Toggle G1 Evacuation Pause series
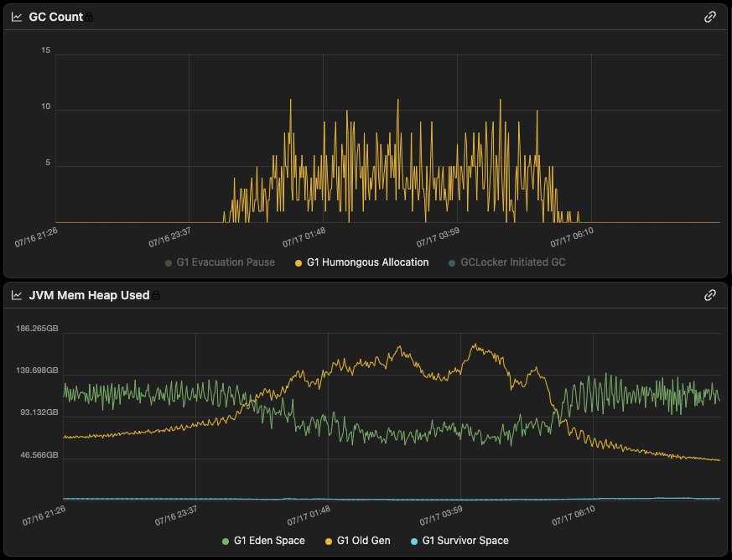Screen dimensions: 732x560 point(221,262)
